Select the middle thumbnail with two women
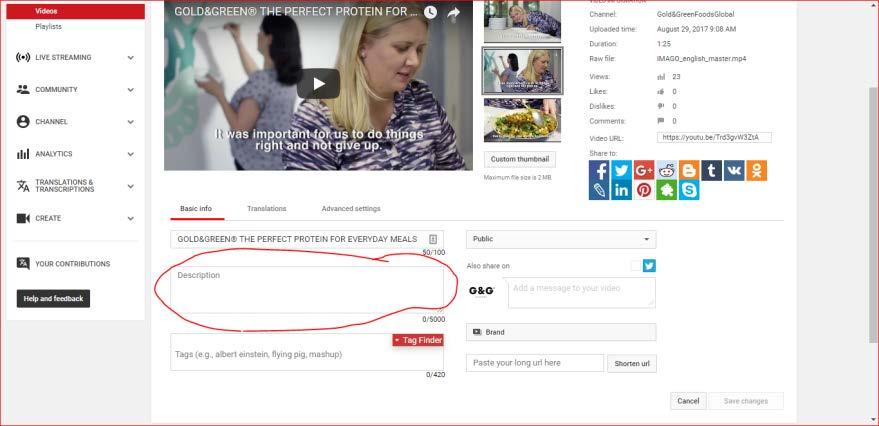 [522, 71]
